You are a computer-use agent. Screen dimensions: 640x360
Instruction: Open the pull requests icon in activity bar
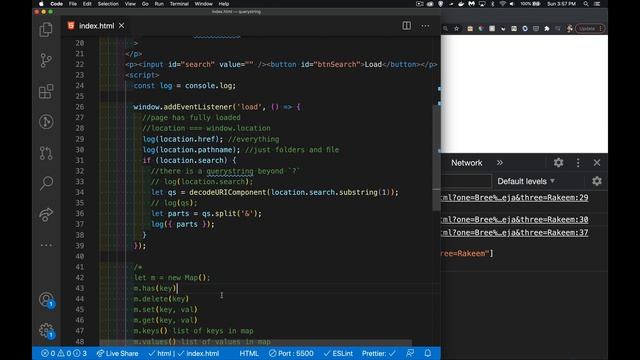point(46,153)
